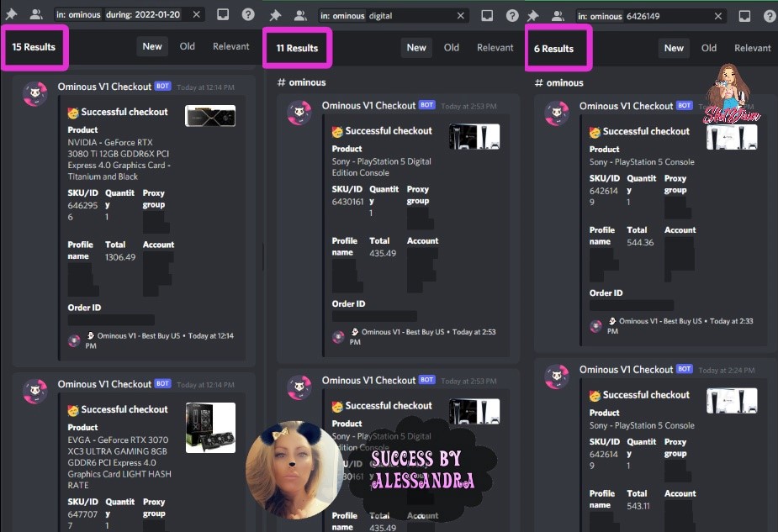Open pinned messages in the left panel

point(11,14)
